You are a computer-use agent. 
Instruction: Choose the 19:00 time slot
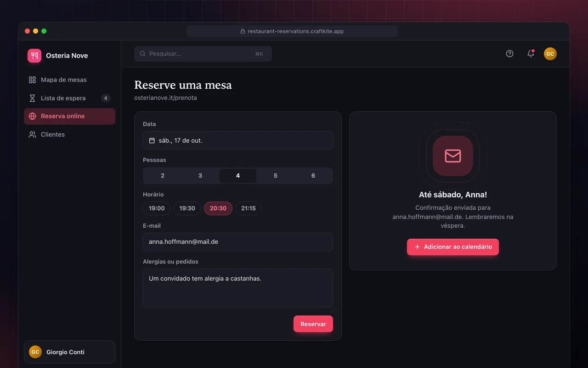157,208
